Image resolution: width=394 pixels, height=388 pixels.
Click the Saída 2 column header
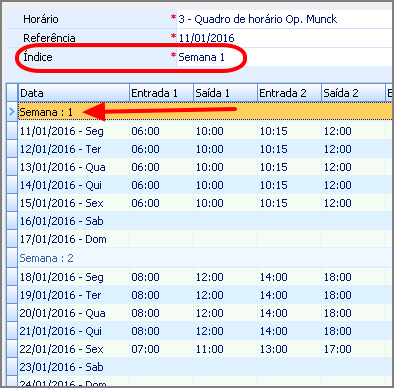click(353, 93)
